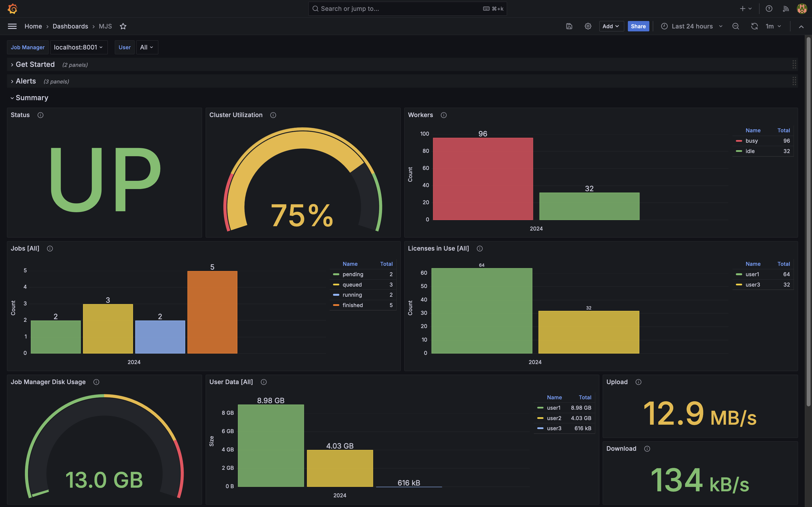
Task: Zoom out the time range
Action: [x=735, y=26]
